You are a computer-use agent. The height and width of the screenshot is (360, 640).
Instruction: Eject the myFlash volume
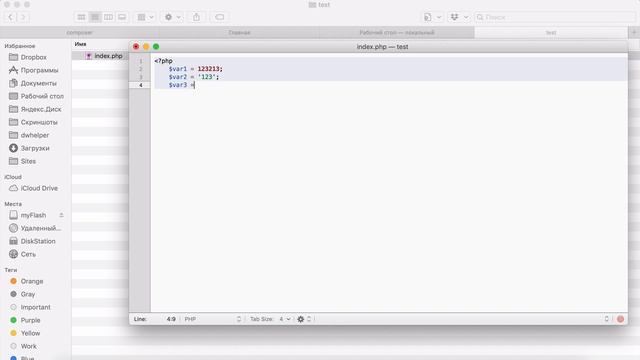pos(61,215)
